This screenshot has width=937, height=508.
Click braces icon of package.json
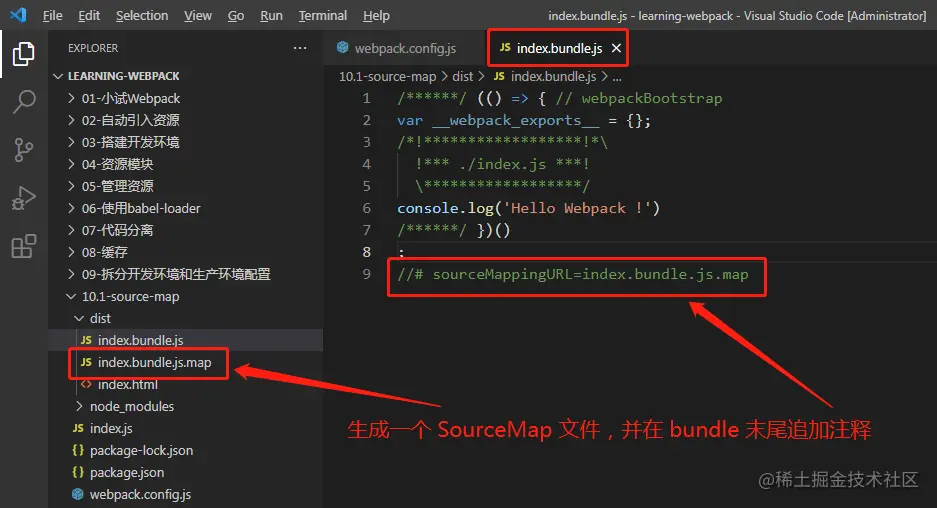pyautogui.click(x=78, y=472)
